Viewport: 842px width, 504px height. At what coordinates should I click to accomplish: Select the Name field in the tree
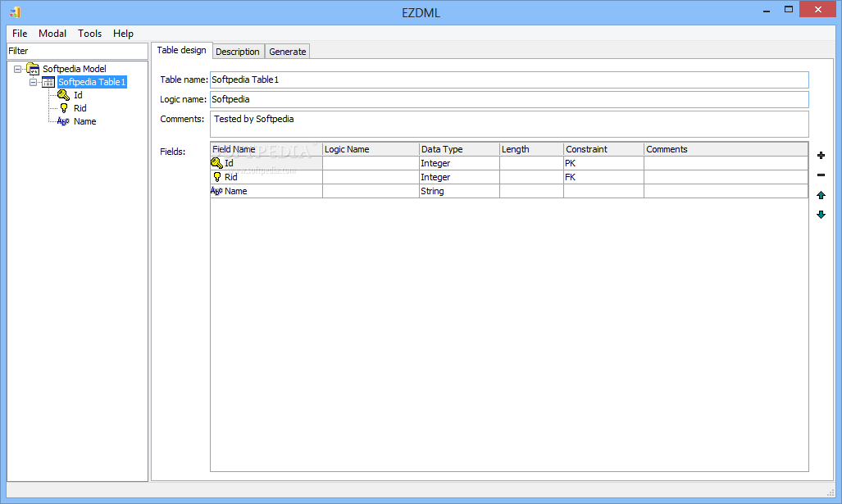pyautogui.click(x=84, y=121)
